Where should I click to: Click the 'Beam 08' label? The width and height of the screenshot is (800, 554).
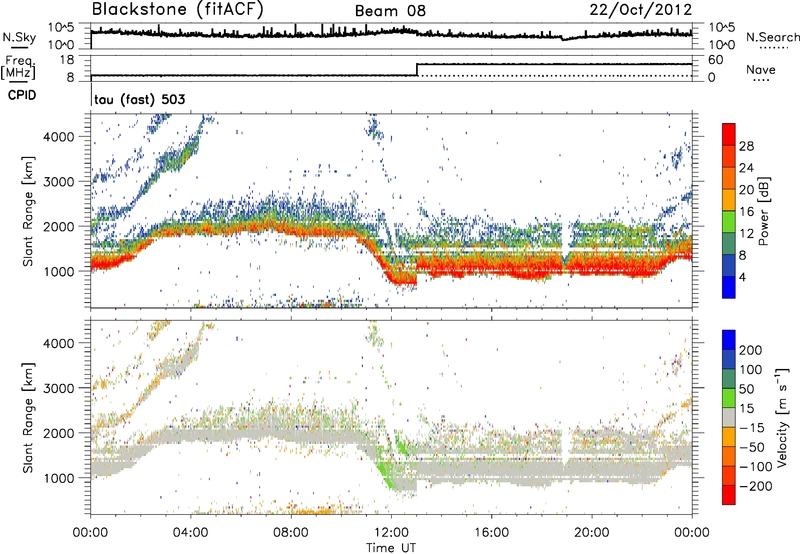(x=390, y=11)
